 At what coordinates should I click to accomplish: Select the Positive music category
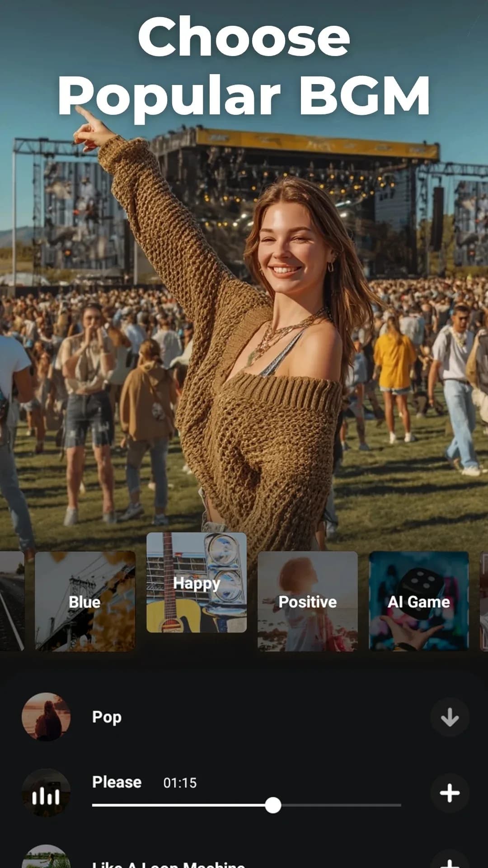pyautogui.click(x=308, y=601)
